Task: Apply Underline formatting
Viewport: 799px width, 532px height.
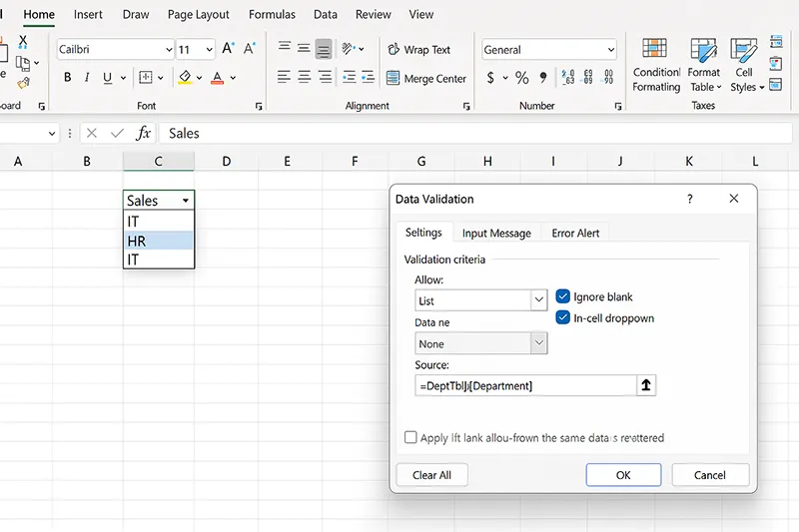Action: click(107, 78)
